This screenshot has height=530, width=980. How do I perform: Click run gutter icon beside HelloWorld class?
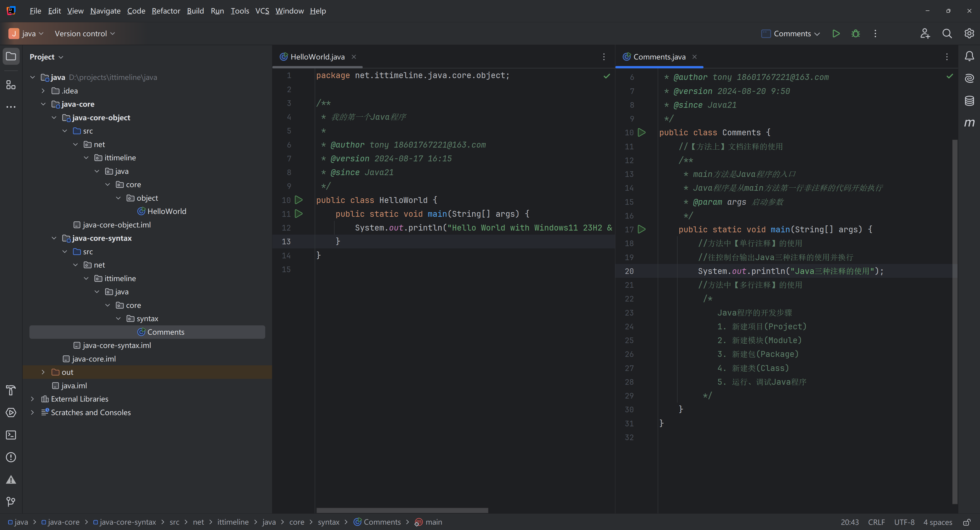click(299, 200)
